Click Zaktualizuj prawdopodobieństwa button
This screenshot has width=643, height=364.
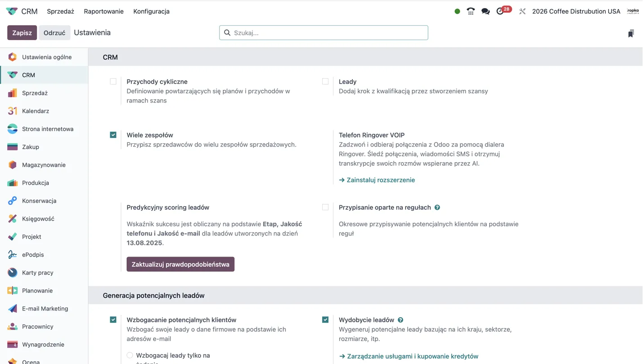pyautogui.click(x=180, y=264)
